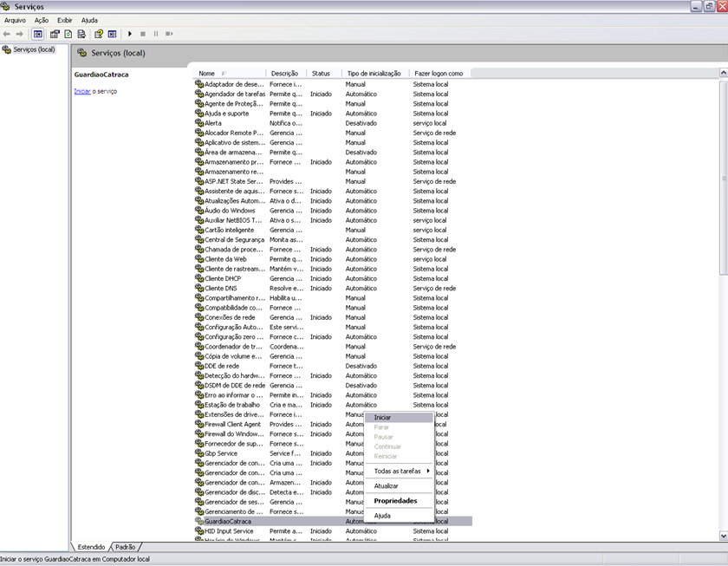Image resolution: width=728 pixels, height=566 pixels.
Task: Click the Help question-mark toolbar icon
Action: click(99, 34)
